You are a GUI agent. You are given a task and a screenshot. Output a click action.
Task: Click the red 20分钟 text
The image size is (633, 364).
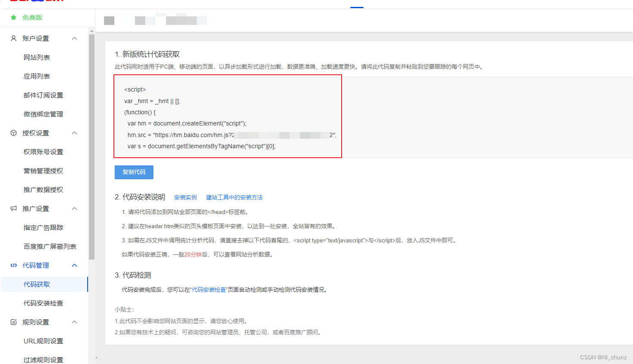193,254
